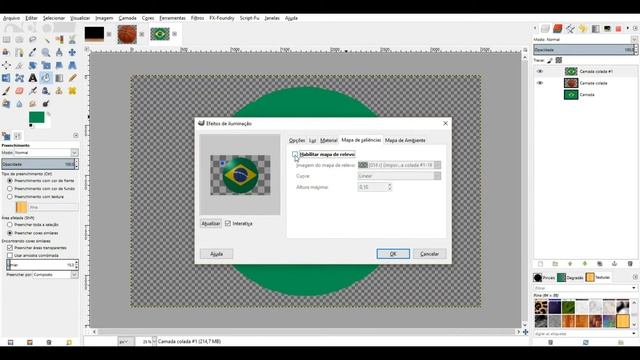Select the Pencil tool
The height and width of the screenshot is (360, 640).
(72, 78)
